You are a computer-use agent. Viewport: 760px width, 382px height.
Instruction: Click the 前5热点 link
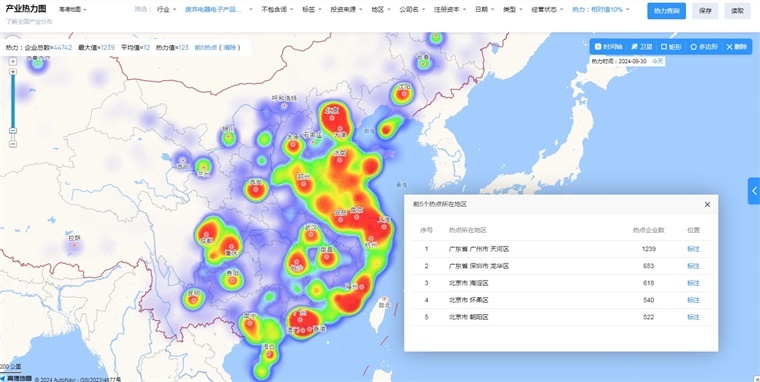click(x=206, y=48)
